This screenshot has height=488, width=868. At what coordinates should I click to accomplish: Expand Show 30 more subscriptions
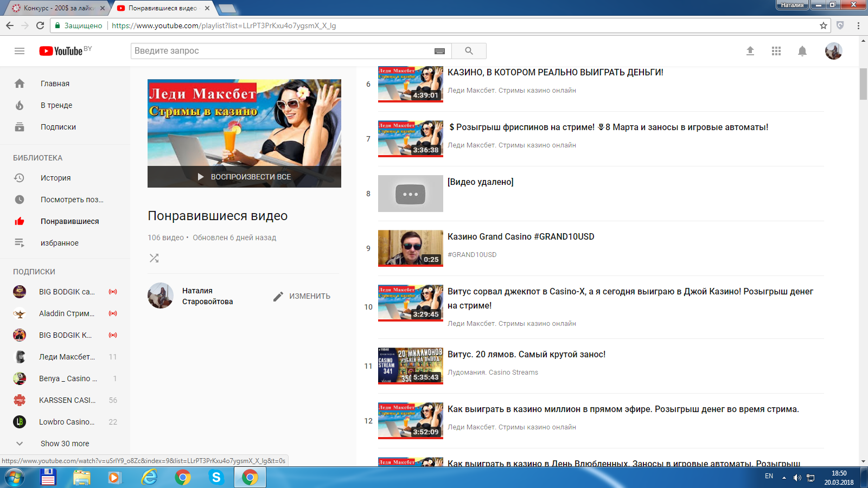pyautogui.click(x=65, y=444)
